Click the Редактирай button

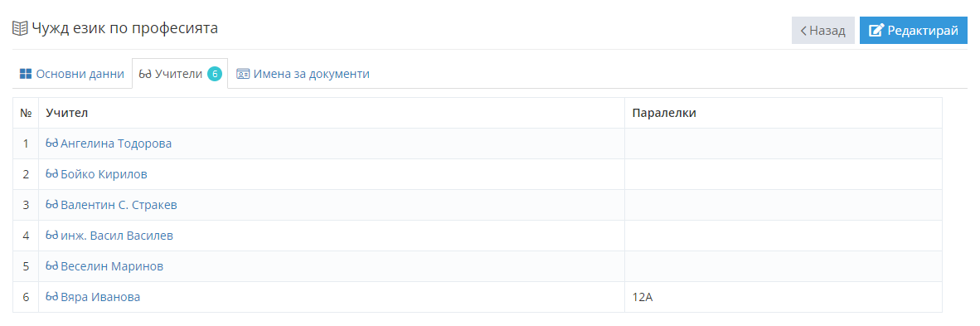pos(913,30)
